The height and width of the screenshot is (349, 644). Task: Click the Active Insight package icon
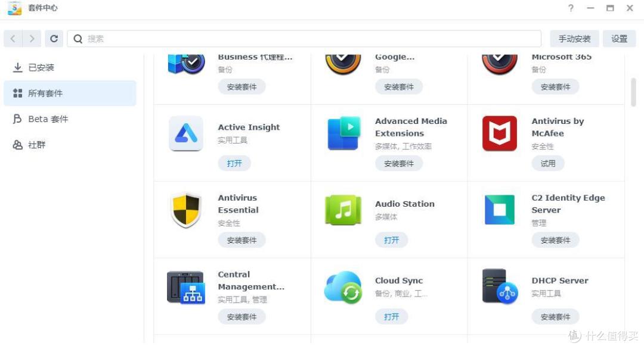(186, 133)
